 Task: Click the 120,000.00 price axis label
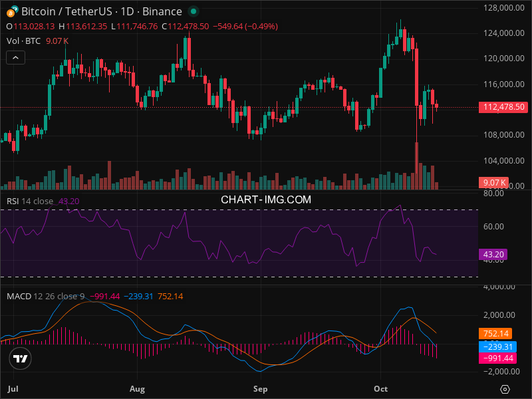[x=503, y=59]
